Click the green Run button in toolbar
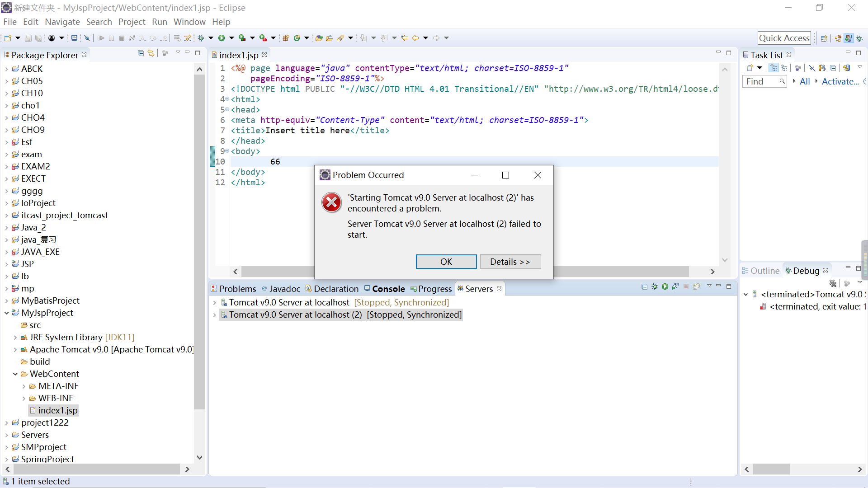Screen dimensions: 868x488 point(222,38)
